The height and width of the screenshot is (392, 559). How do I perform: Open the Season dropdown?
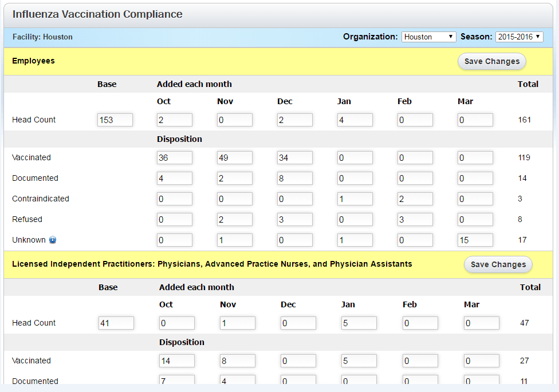519,37
